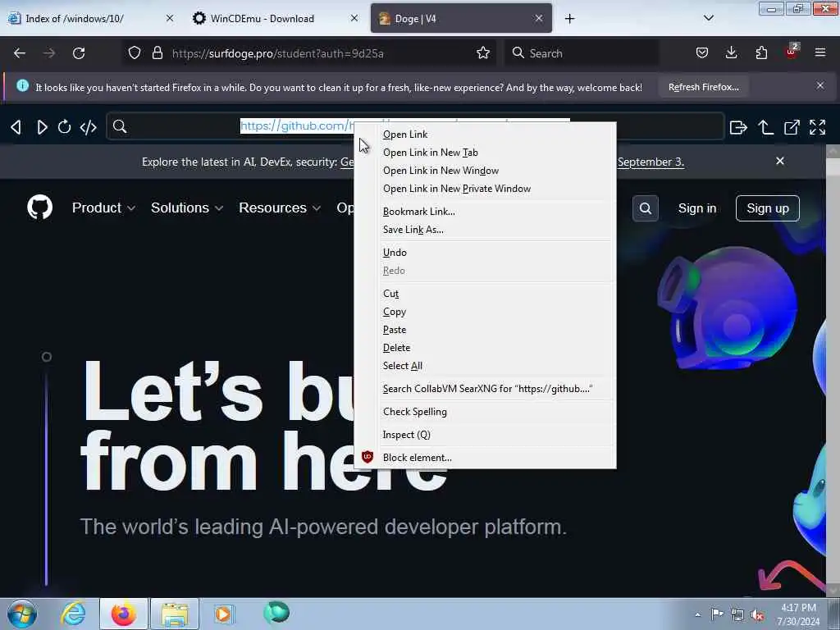
Task: Click the muted volume tray icon
Action: pyautogui.click(x=757, y=615)
